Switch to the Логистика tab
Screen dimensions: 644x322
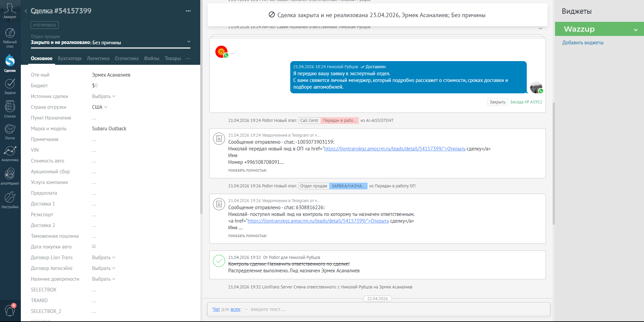coord(98,58)
